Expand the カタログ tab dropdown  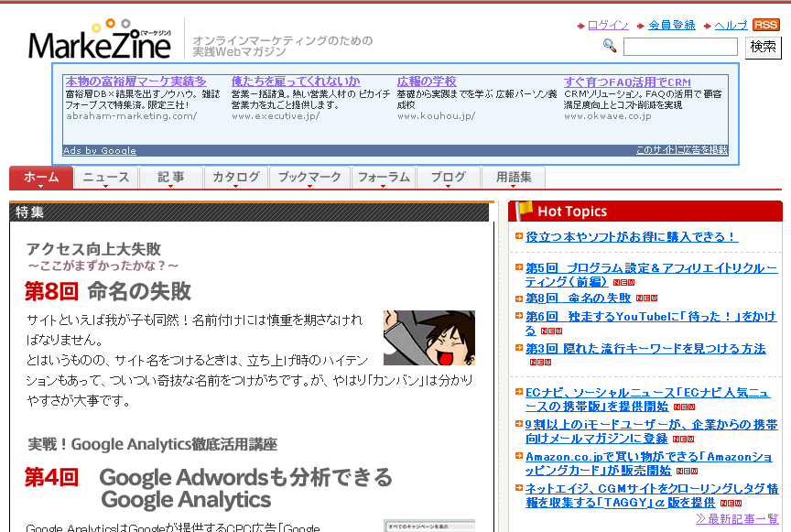[x=235, y=178]
